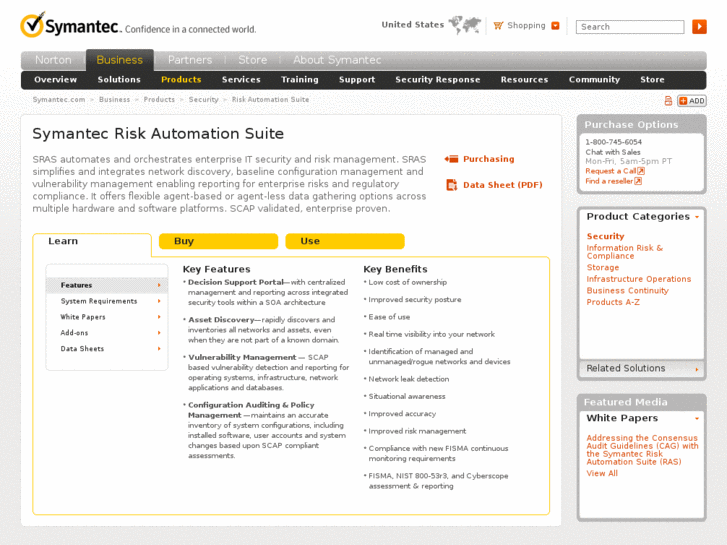Click Chat with Sales text
Viewport: 727px width, 545px height.
click(x=612, y=152)
